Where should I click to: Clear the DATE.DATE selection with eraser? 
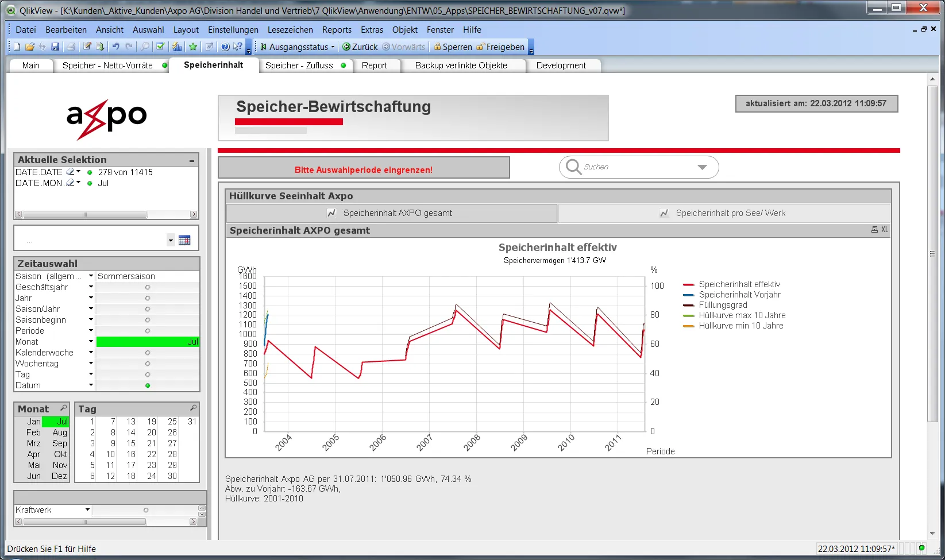[x=70, y=172]
